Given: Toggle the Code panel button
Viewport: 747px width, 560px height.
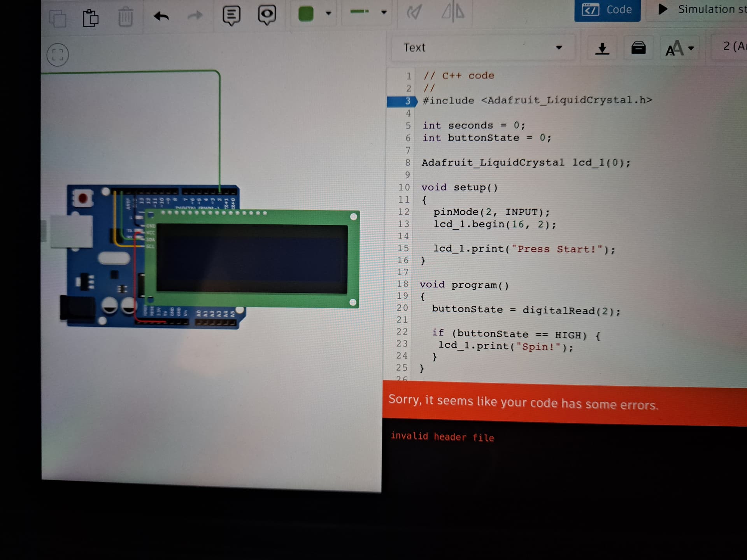Looking at the screenshot, I should click(607, 10).
